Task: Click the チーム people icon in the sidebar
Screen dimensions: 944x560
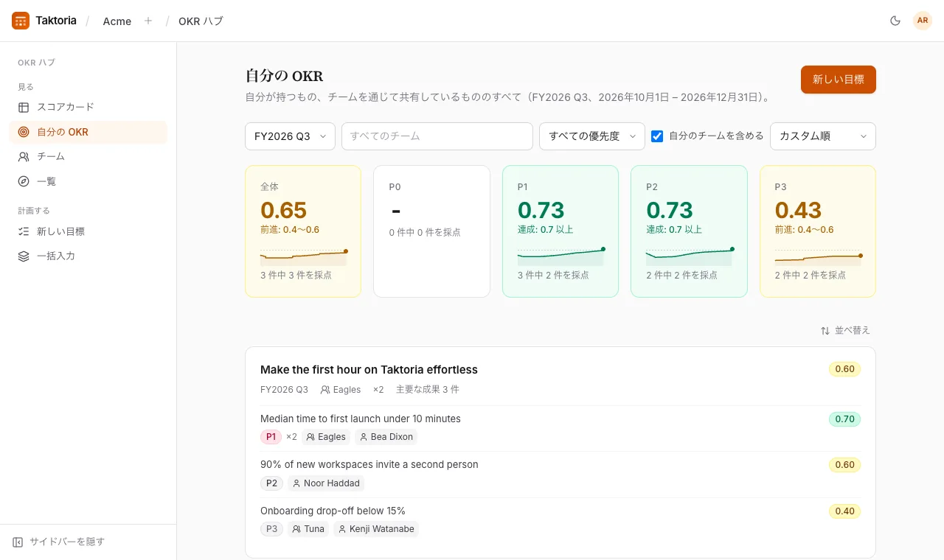Action: coord(24,157)
